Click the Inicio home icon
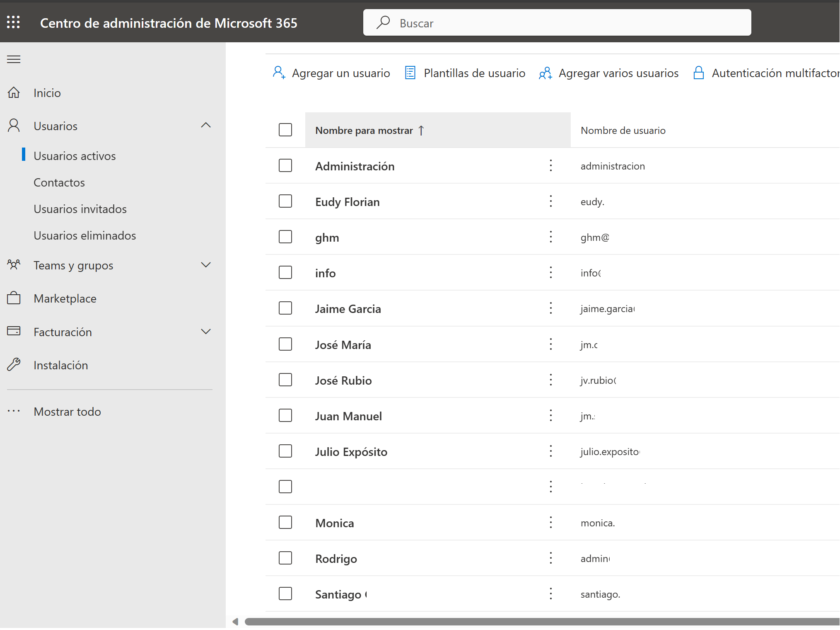Viewport: 840px width, 630px height. pyautogui.click(x=14, y=92)
